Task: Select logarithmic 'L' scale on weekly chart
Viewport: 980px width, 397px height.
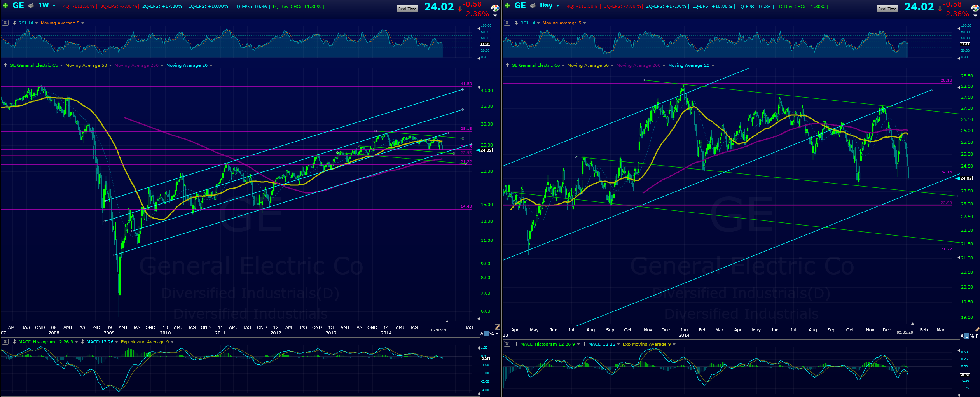Action: pyautogui.click(x=487, y=334)
